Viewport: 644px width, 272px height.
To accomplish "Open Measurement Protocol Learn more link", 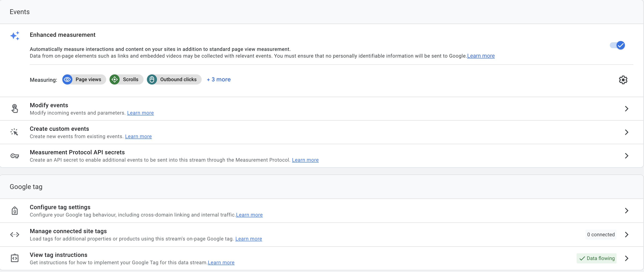I will tap(305, 160).
